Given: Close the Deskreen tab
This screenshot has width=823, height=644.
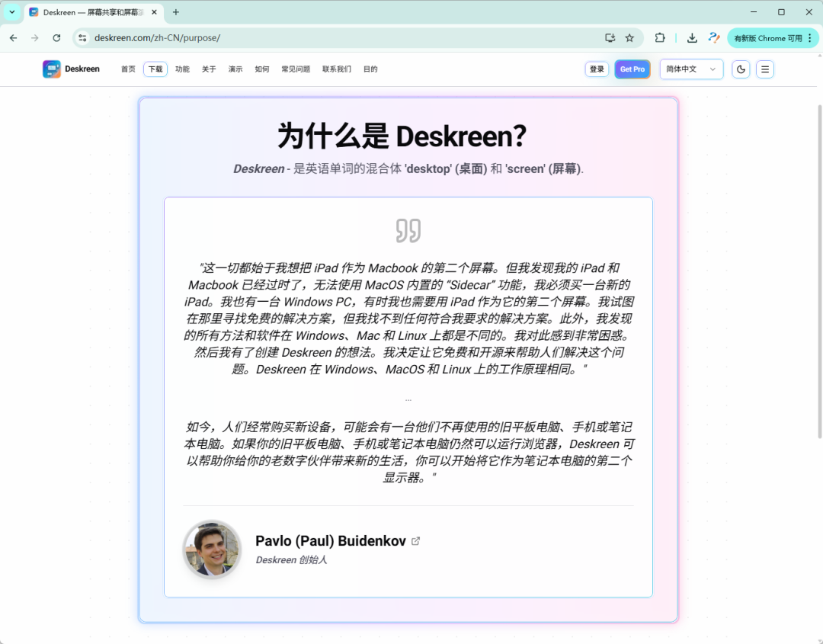Looking at the screenshot, I should point(154,12).
